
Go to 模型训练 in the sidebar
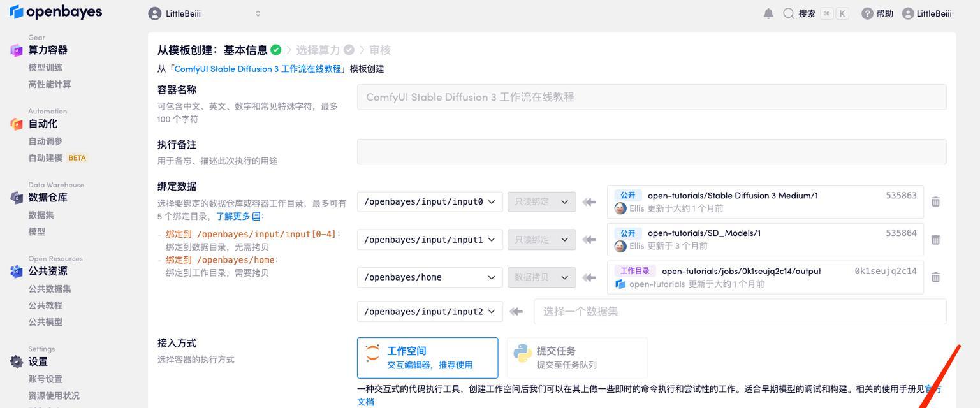click(45, 68)
